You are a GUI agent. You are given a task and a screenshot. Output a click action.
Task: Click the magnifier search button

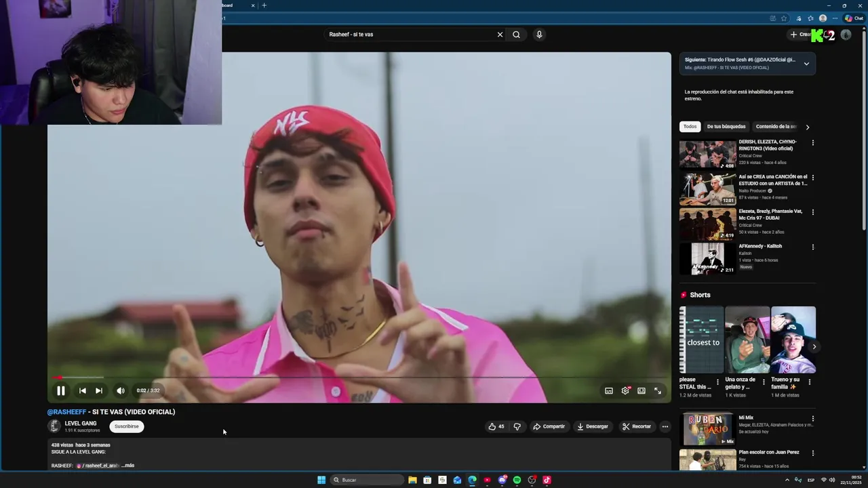[x=516, y=35]
